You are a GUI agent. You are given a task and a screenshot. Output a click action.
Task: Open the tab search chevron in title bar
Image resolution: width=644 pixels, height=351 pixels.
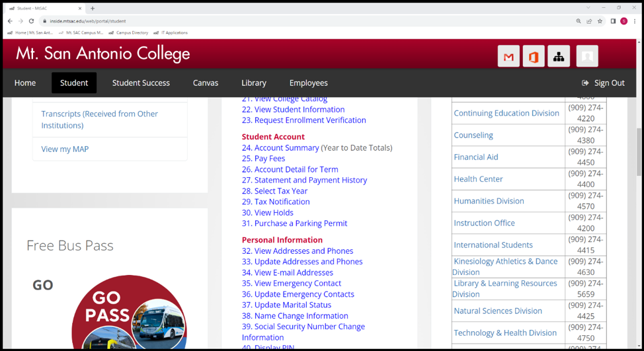point(588,8)
